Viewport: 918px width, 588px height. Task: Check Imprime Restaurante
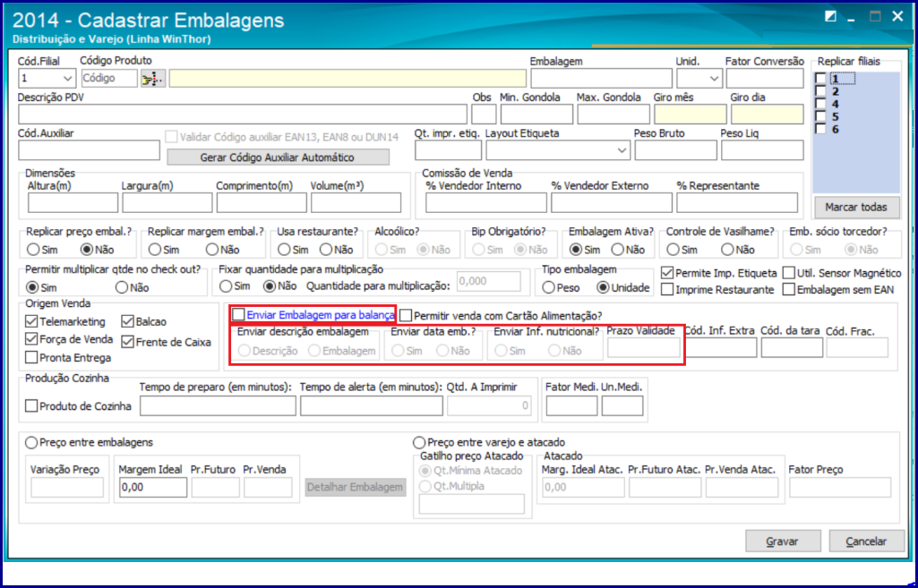pyautogui.click(x=667, y=290)
